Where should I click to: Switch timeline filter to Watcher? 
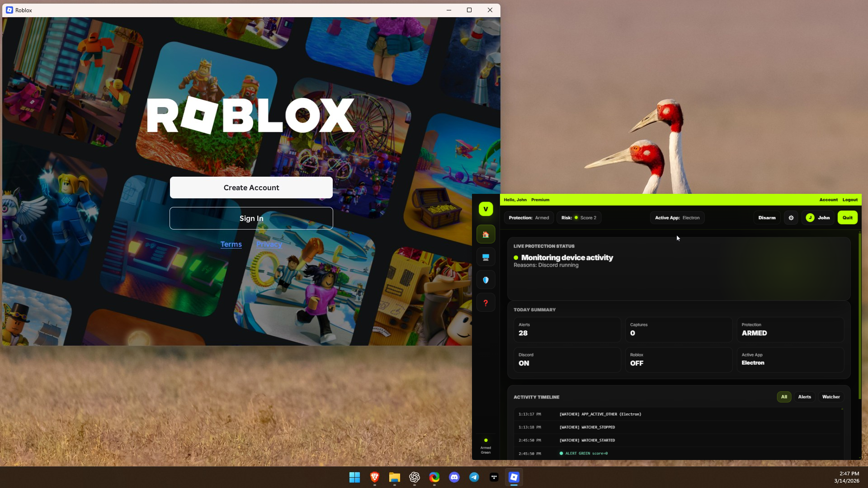click(830, 397)
